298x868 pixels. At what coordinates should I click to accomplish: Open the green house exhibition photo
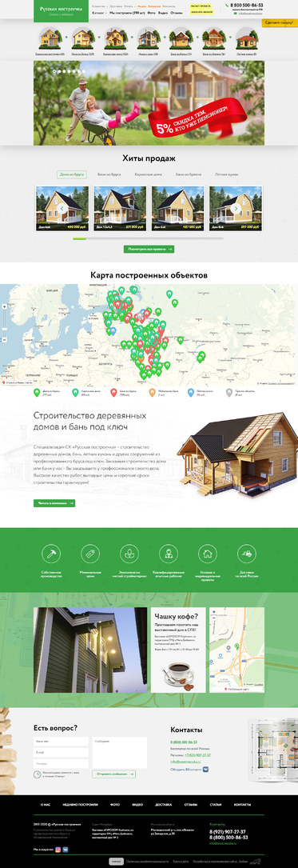coord(90,650)
